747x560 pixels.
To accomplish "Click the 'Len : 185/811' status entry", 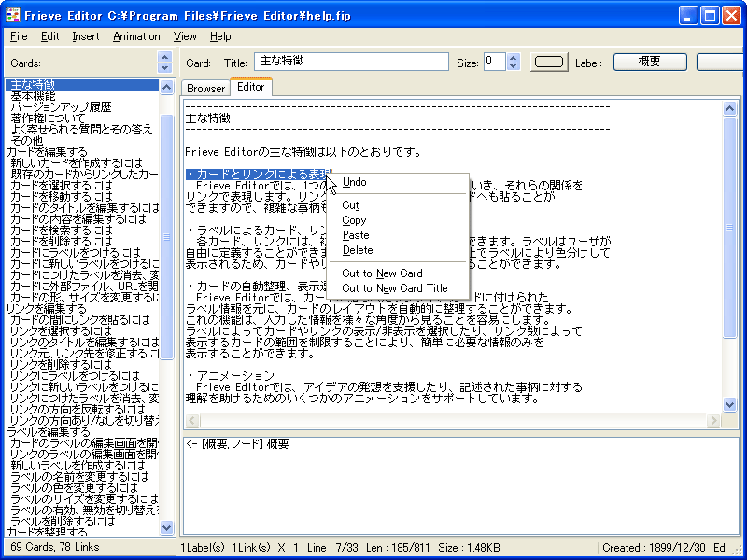I will coord(399,548).
